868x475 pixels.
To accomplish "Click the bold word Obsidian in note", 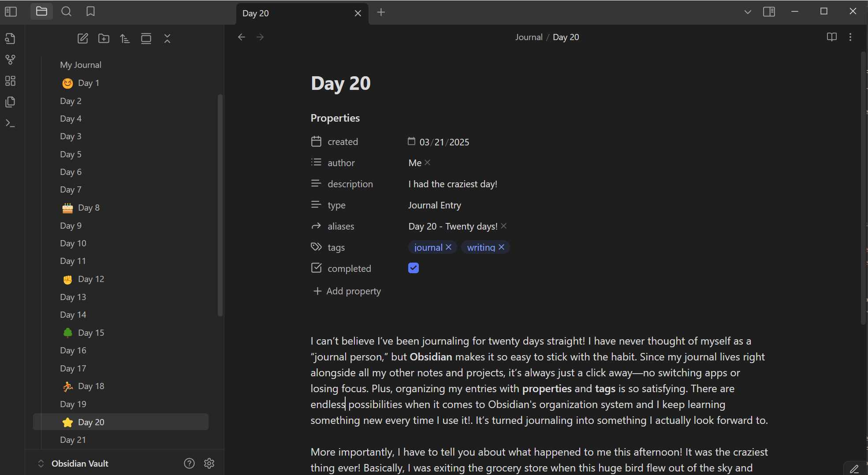I will [431, 357].
